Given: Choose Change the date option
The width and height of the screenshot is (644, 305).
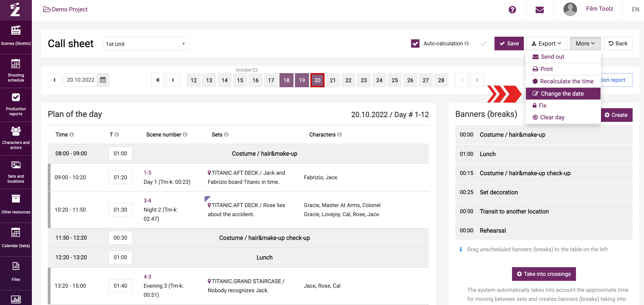Looking at the screenshot, I should click(x=563, y=94).
